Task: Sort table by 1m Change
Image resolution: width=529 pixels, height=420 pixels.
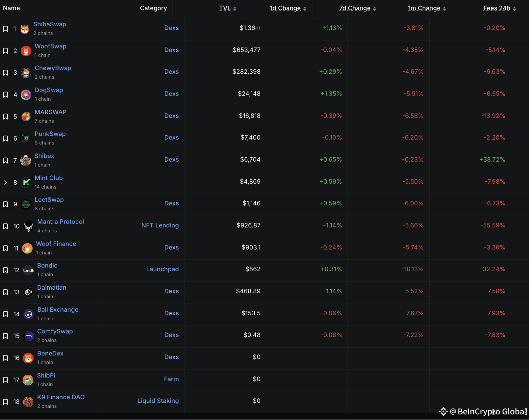Action: tap(427, 8)
